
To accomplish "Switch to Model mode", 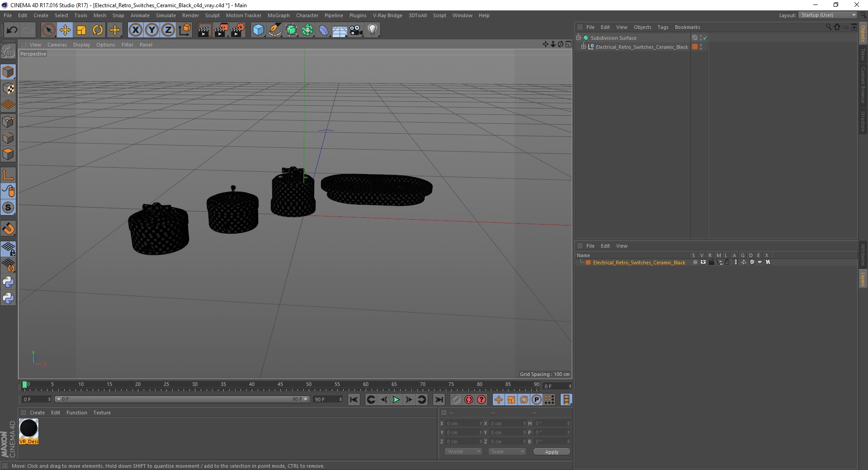I will point(8,72).
